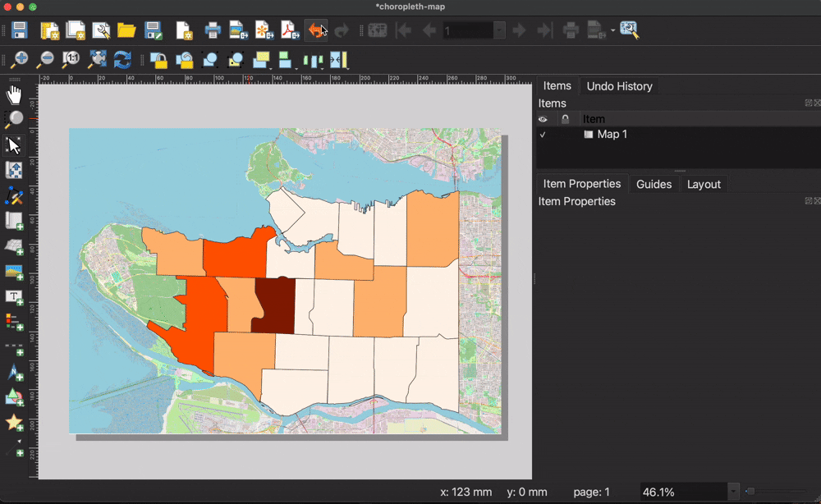Open the zoom level 46.1% dropdown
The image size is (821, 504).
coord(733,493)
